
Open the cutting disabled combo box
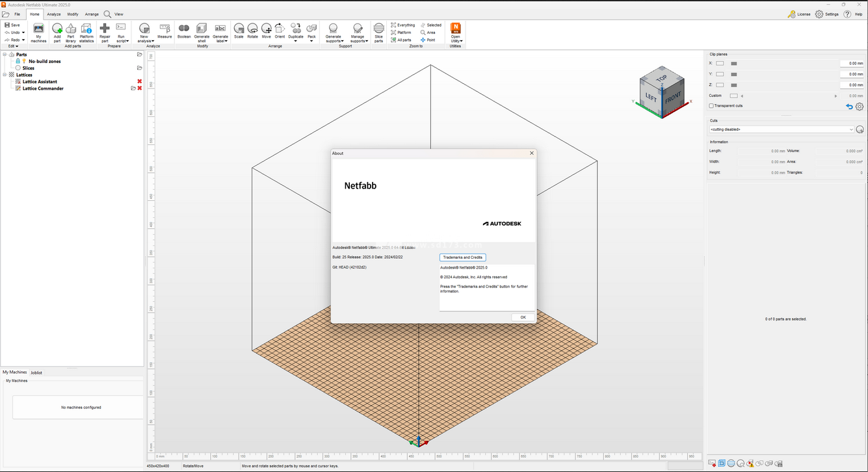782,129
